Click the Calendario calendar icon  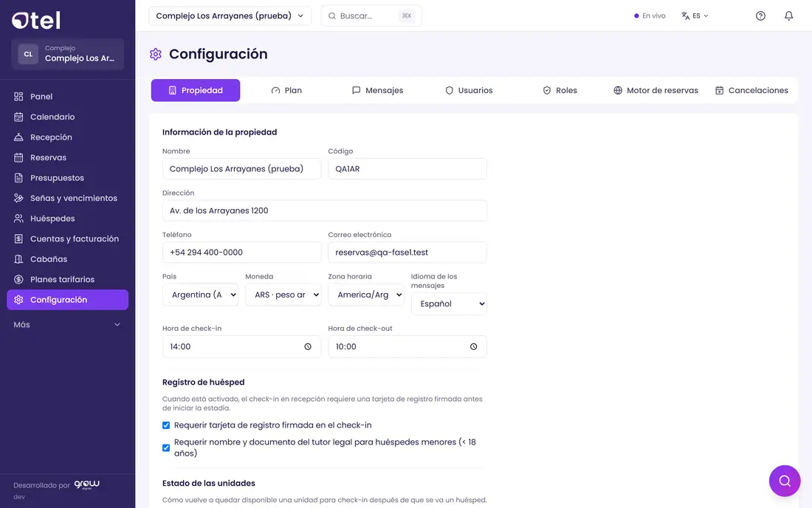coord(18,117)
